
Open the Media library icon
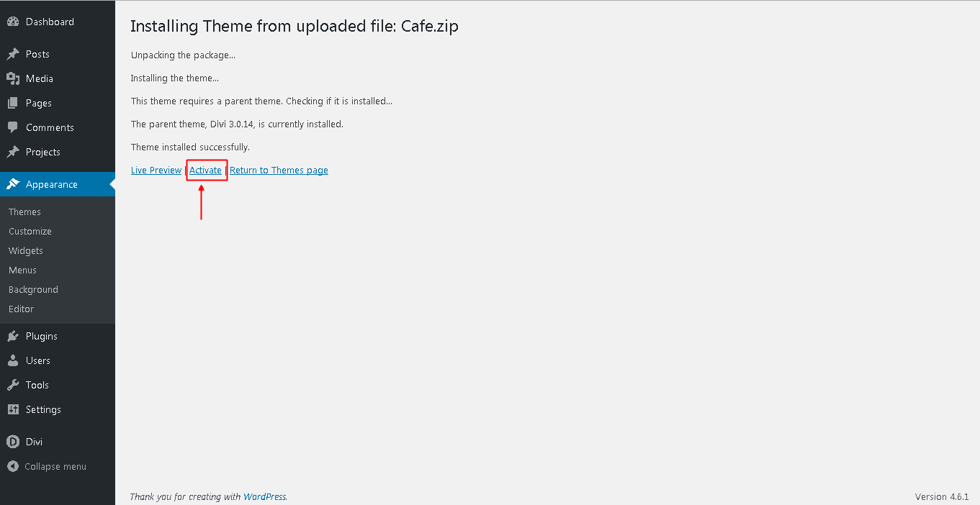pos(13,78)
